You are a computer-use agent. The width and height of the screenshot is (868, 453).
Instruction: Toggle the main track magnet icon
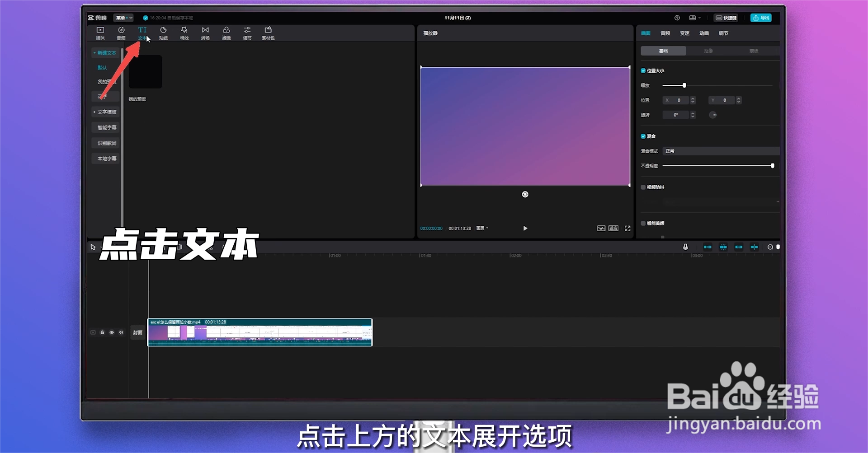point(708,247)
